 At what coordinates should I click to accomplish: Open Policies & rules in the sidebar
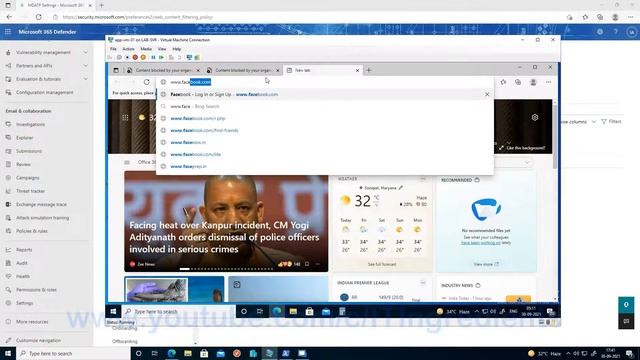32,231
